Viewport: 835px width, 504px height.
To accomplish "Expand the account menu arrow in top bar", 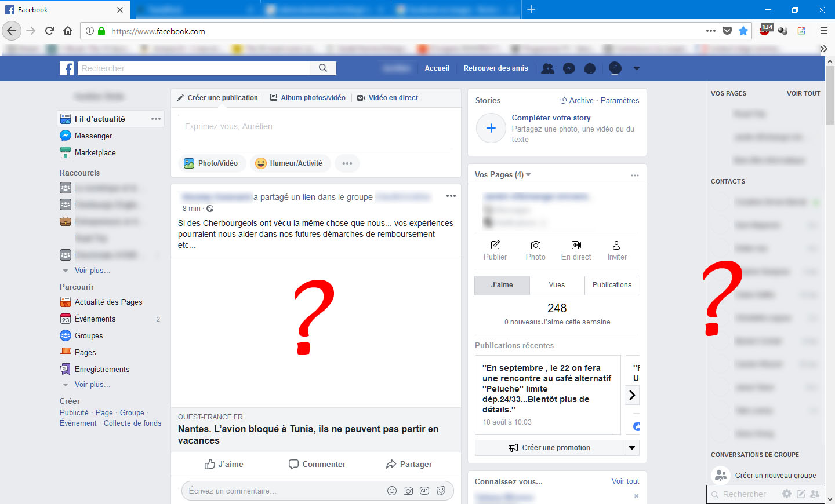I will [x=636, y=68].
